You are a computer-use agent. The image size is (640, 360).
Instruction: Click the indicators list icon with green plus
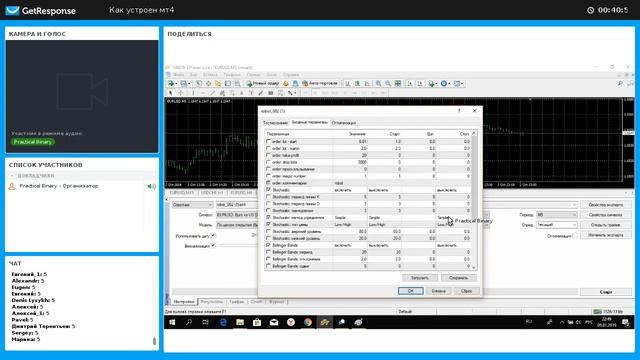point(431,83)
